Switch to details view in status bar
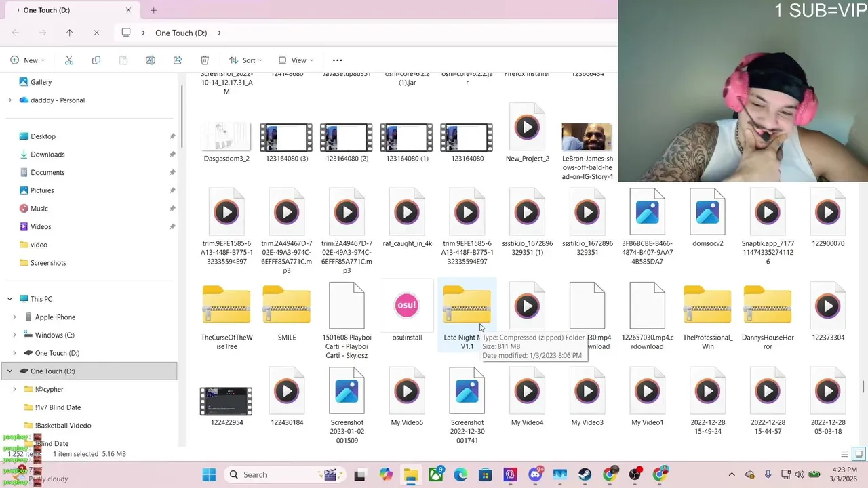 tap(844, 454)
